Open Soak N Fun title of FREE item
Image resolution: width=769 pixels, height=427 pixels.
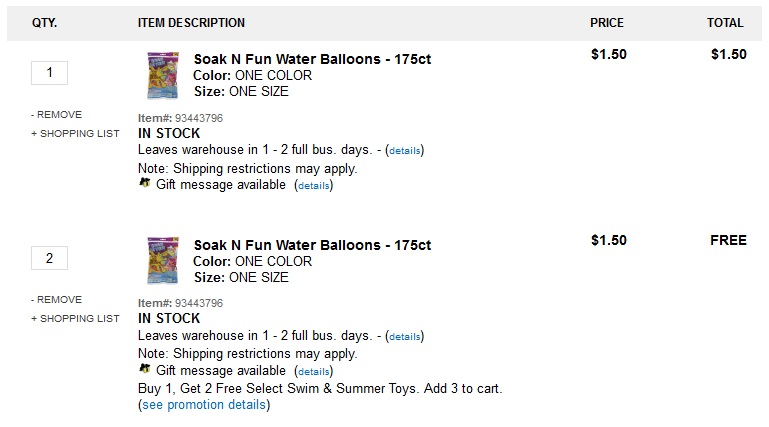click(x=312, y=244)
